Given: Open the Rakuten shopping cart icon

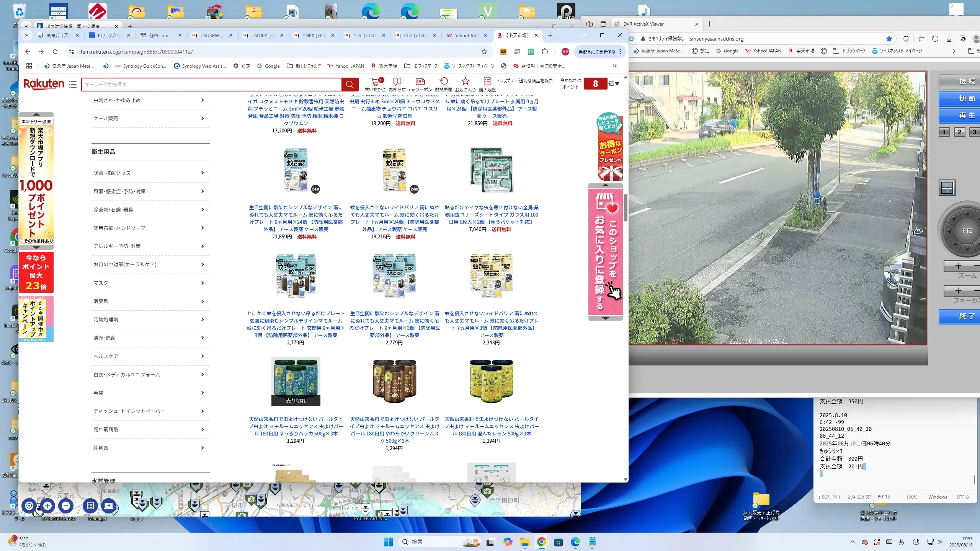Looking at the screenshot, I should (375, 82).
